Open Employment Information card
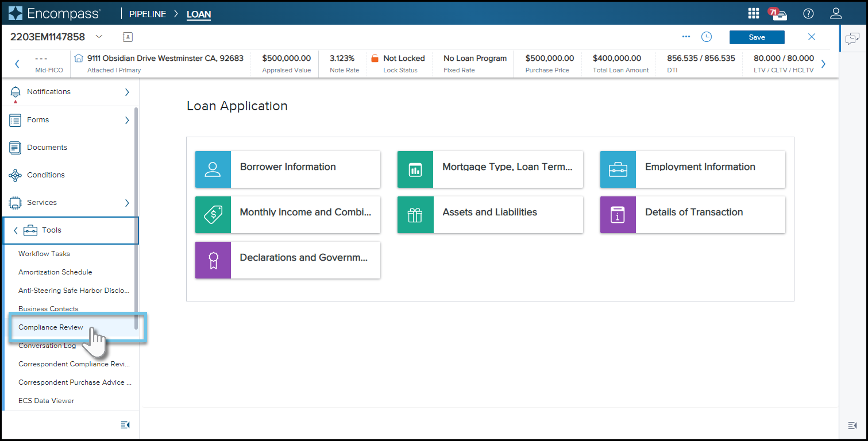The image size is (868, 441). 693,169
